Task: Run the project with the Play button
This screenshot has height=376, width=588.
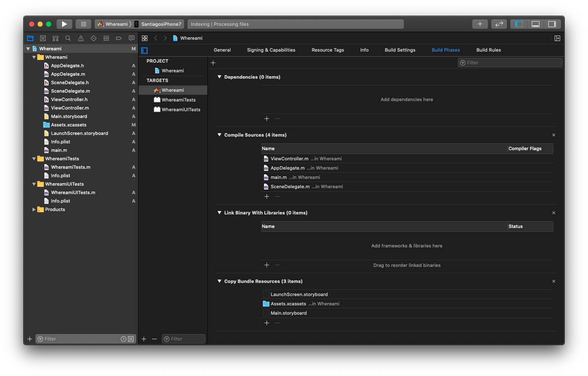Action: (x=64, y=24)
